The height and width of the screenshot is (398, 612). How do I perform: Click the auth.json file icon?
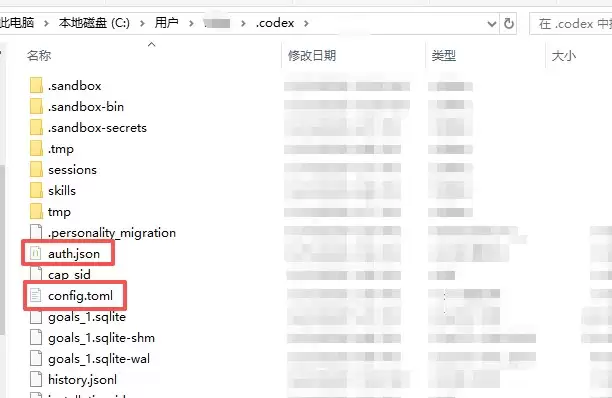(x=36, y=254)
